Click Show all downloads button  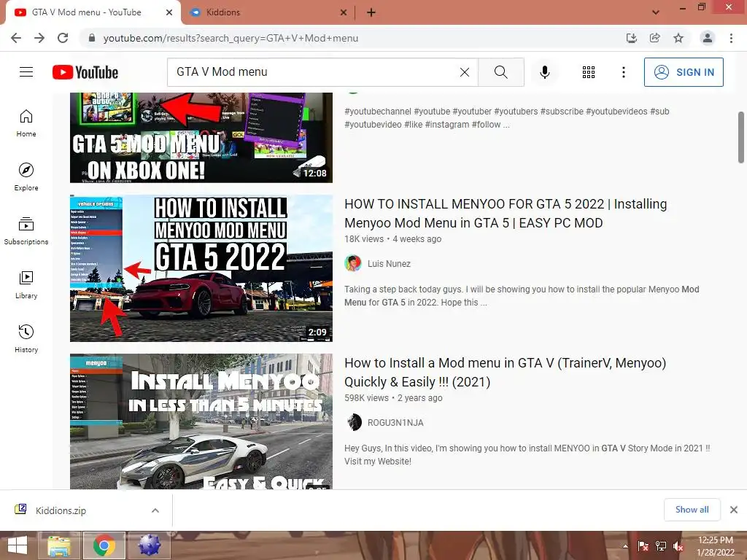[692, 510]
